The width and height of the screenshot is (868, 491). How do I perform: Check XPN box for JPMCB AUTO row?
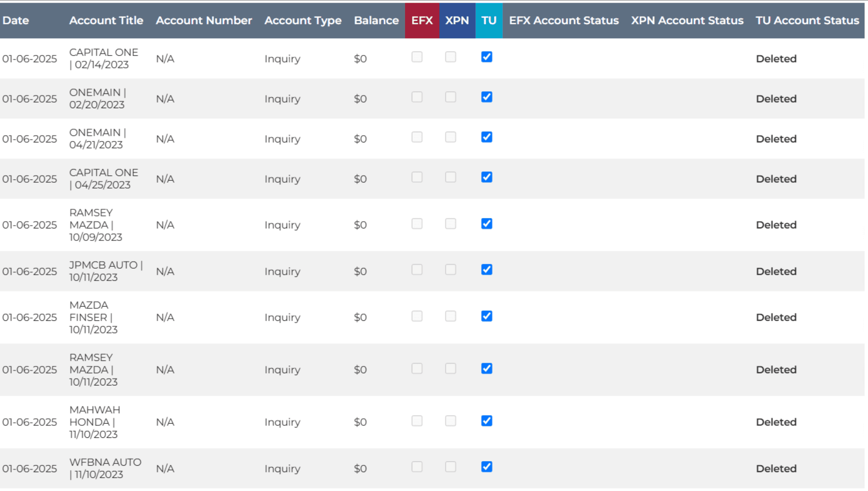point(450,270)
